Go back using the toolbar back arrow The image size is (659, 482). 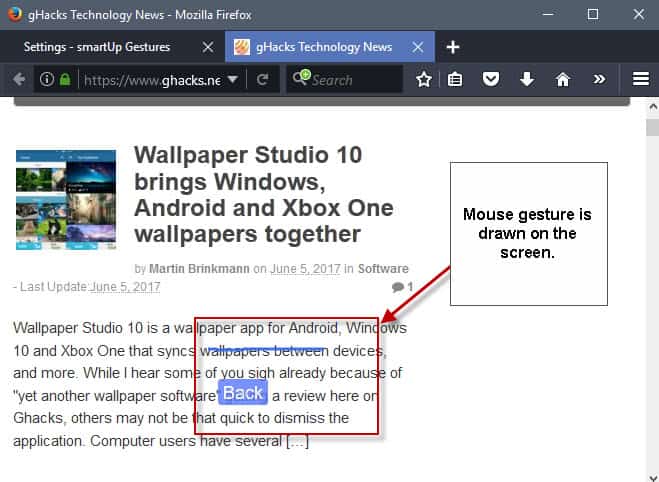pyautogui.click(x=18, y=79)
